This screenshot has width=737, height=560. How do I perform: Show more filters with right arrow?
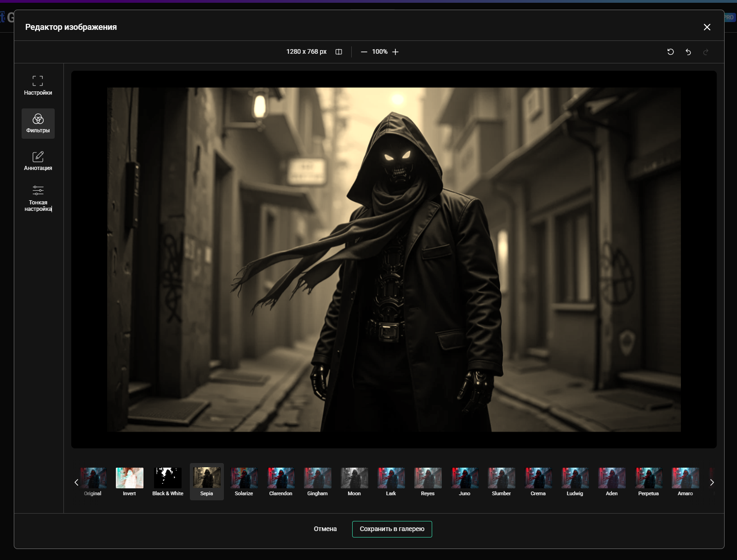pos(712,482)
